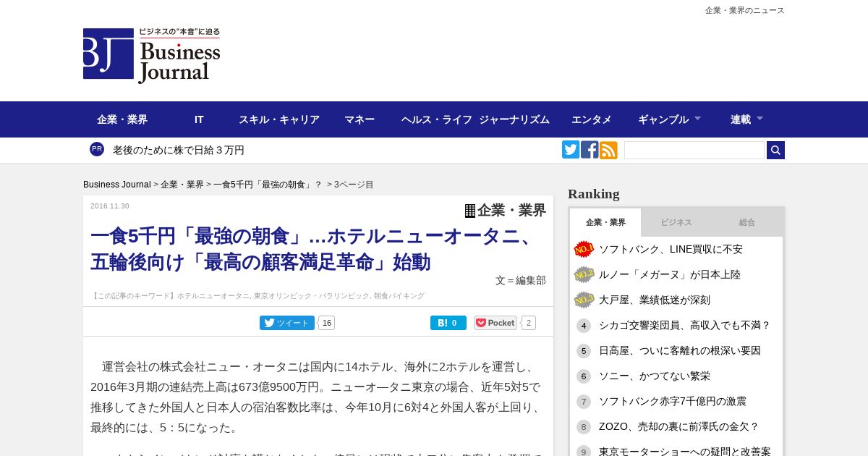868x456 pixels.
Task: Click the article date 2016.11.30
Action: point(110,206)
